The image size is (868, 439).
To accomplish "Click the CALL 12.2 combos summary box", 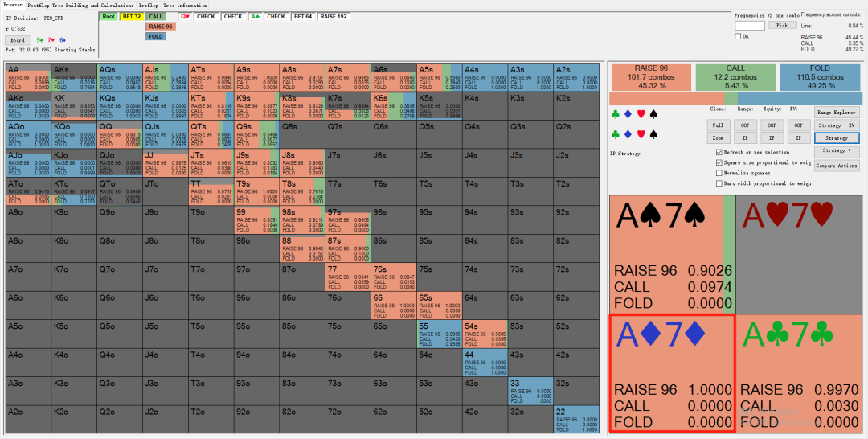I will 735,76.
